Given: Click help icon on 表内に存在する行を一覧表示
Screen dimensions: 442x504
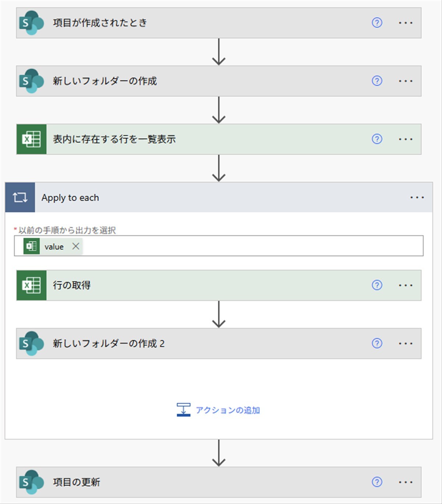Looking at the screenshot, I should (377, 139).
